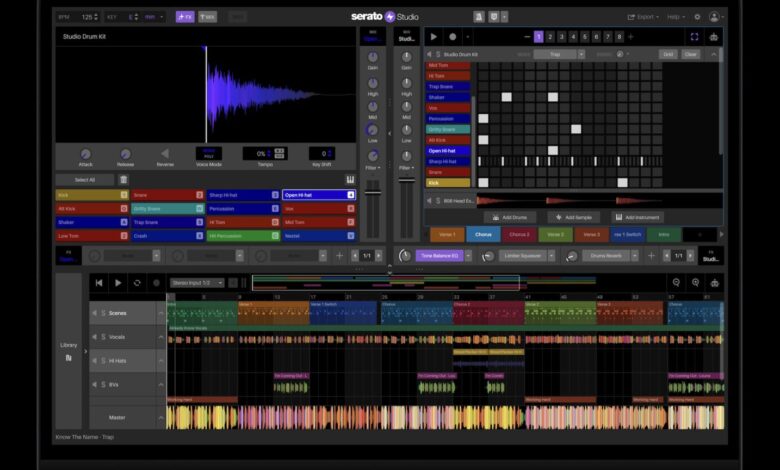Select pattern number 5
The width and height of the screenshot is (780, 470).
pyautogui.click(x=585, y=37)
